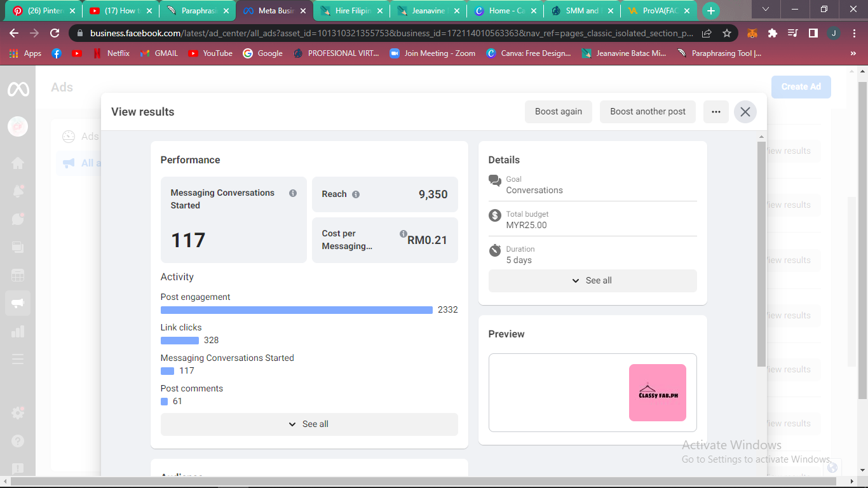868x488 pixels.
Task: Close the View results dialog
Action: (x=745, y=112)
